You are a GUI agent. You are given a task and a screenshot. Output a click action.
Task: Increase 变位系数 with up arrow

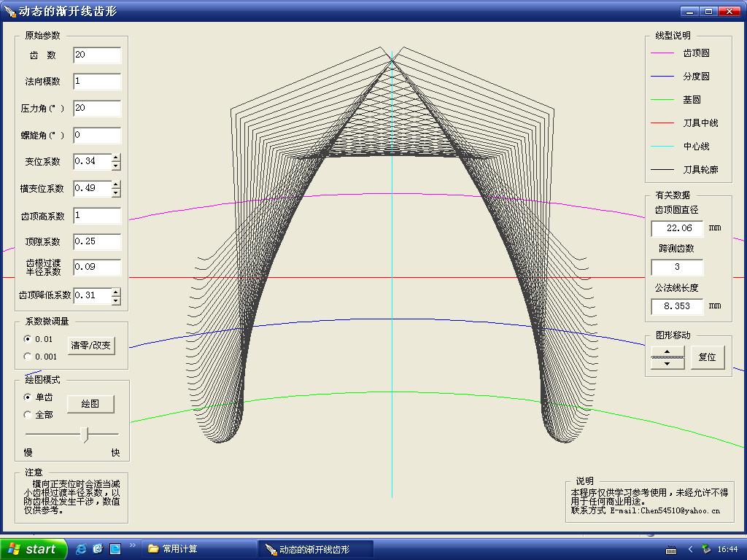[116, 157]
